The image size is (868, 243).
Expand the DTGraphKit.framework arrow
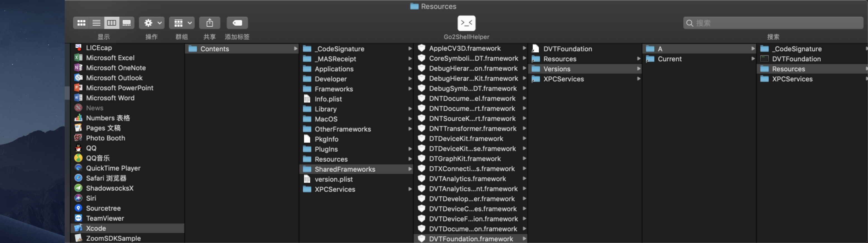(x=524, y=158)
